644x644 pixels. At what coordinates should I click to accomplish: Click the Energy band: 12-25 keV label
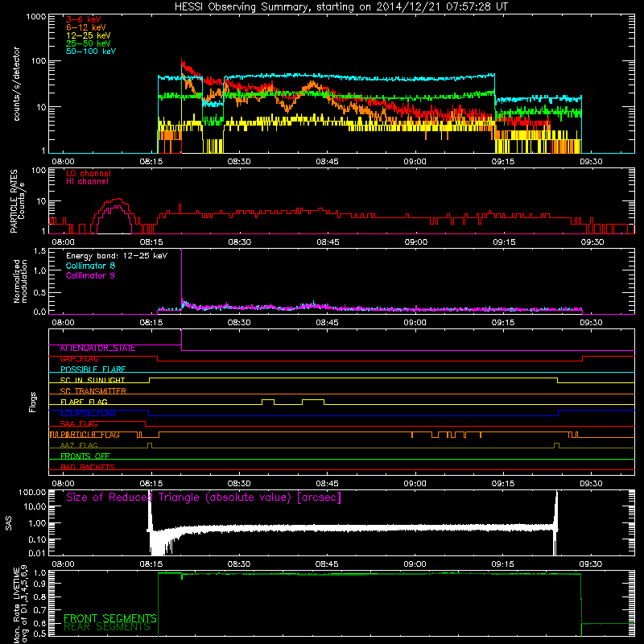pyautogui.click(x=117, y=256)
